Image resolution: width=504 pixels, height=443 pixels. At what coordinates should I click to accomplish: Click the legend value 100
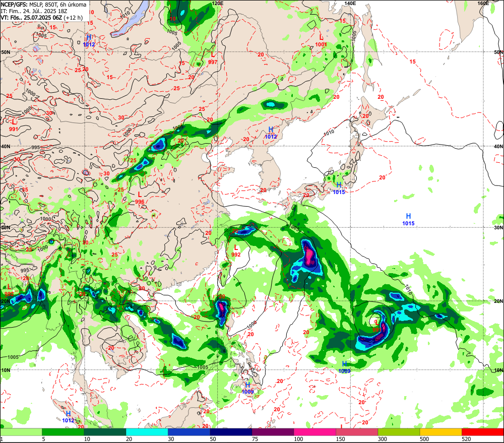298,439
